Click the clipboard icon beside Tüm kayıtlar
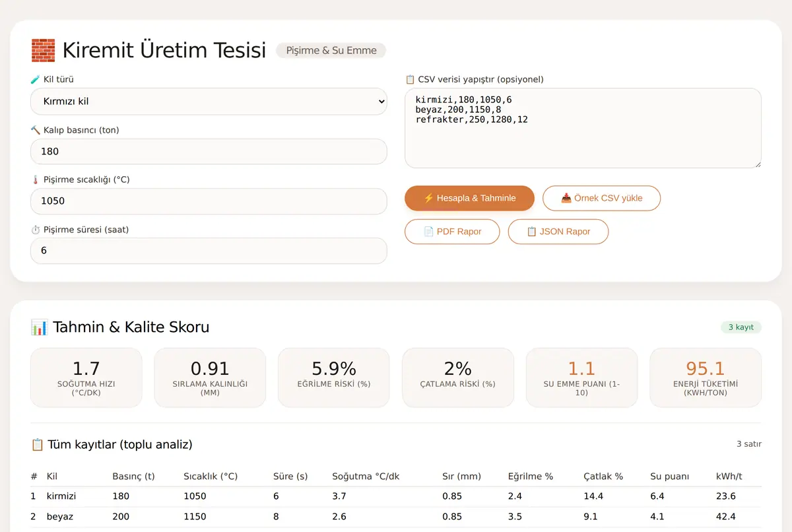This screenshot has width=792, height=532. tap(37, 444)
